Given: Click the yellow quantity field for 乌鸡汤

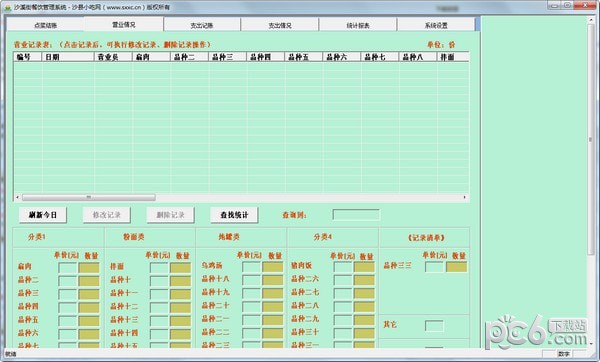Looking at the screenshot, I should pyautogui.click(x=272, y=267).
